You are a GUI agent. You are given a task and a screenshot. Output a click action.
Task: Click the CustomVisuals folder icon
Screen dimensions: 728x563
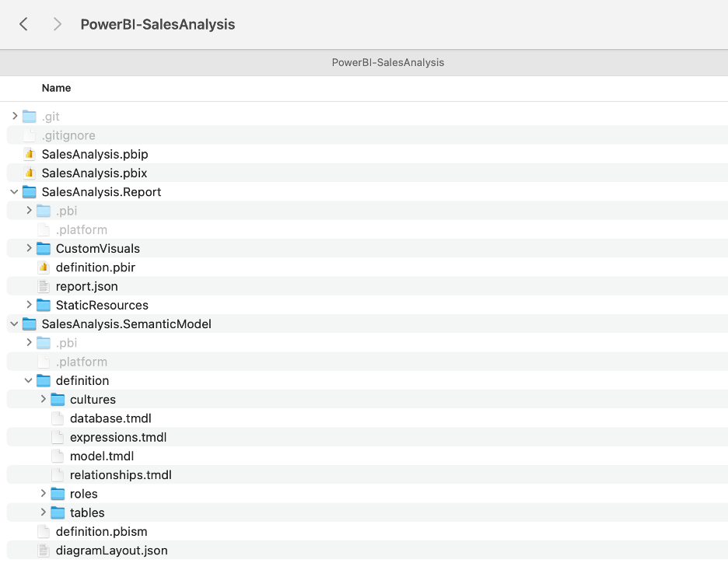click(x=44, y=249)
